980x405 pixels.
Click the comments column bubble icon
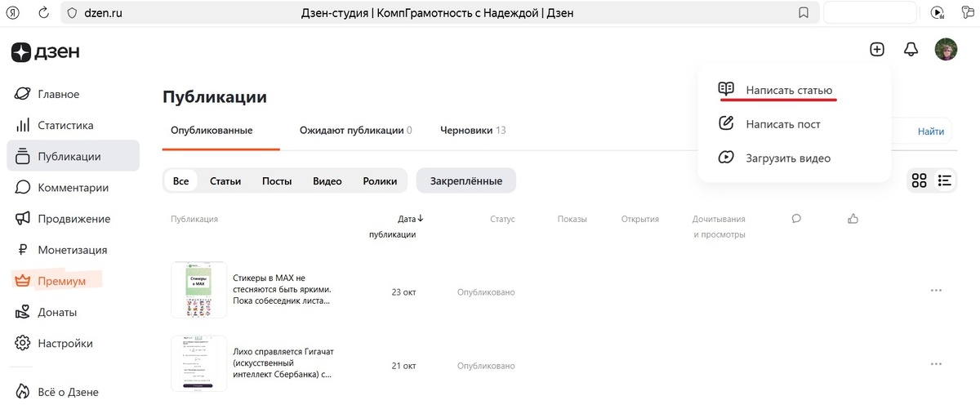pyautogui.click(x=796, y=218)
